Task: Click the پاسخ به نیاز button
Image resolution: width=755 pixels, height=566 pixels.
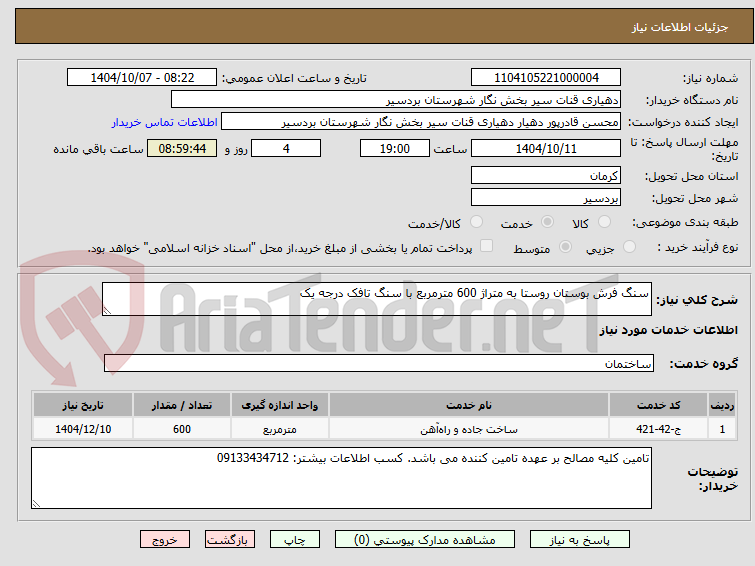Action: [580, 540]
